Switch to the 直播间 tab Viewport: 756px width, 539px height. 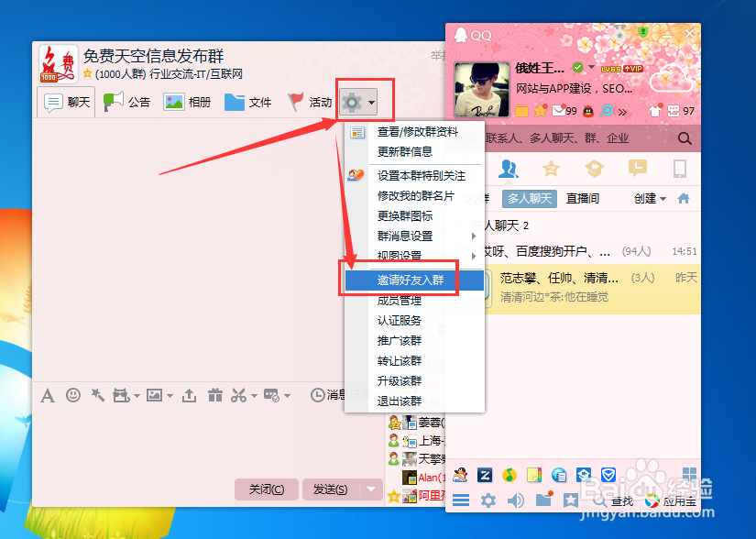[583, 199]
